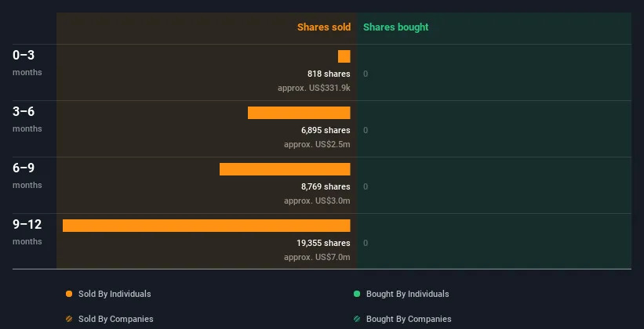
Task: Toggle the Sold By Companies legend label
Action: tap(115, 319)
